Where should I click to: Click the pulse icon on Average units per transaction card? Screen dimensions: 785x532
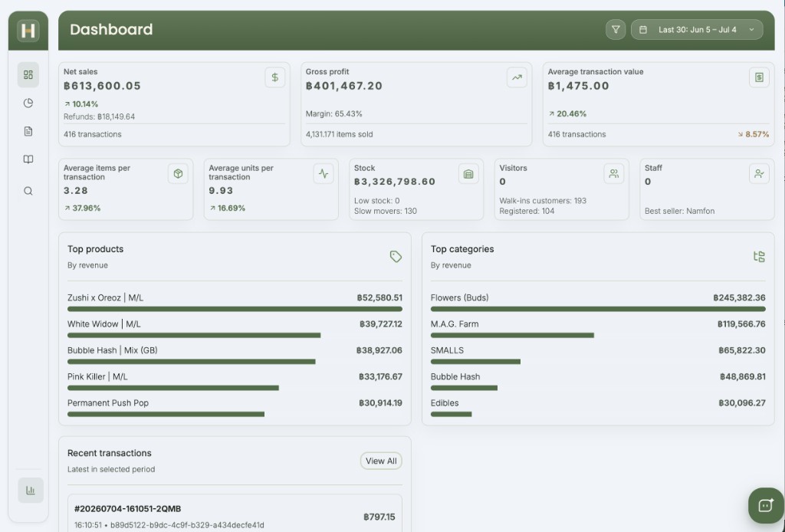(324, 174)
